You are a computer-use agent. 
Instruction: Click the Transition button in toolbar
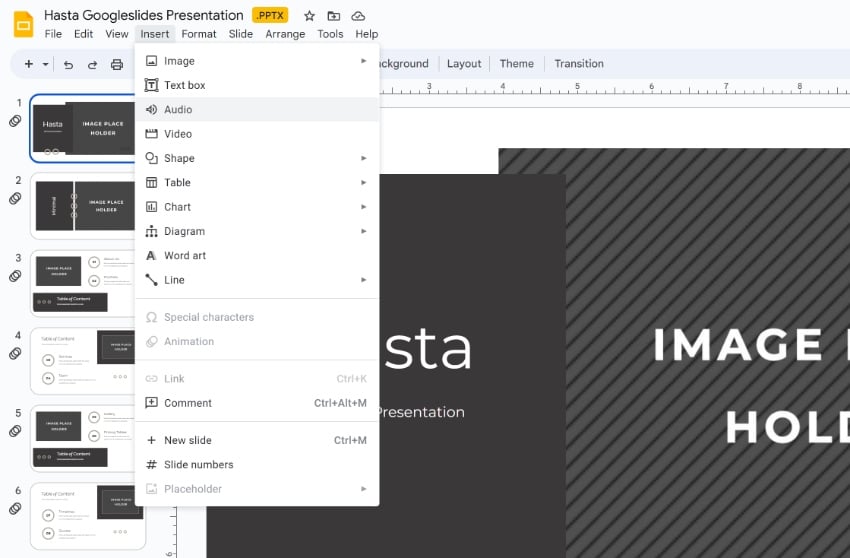[x=579, y=64]
